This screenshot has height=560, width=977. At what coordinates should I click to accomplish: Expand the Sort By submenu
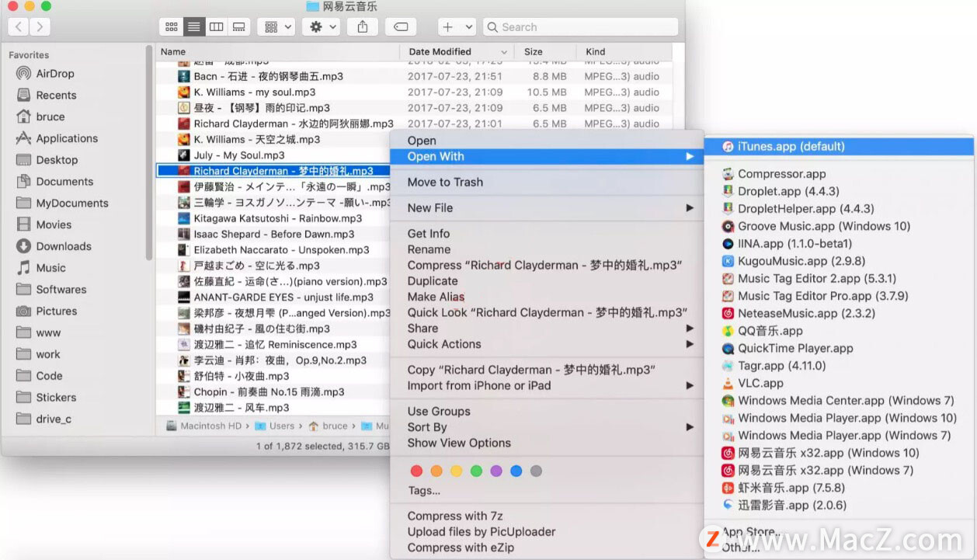547,427
